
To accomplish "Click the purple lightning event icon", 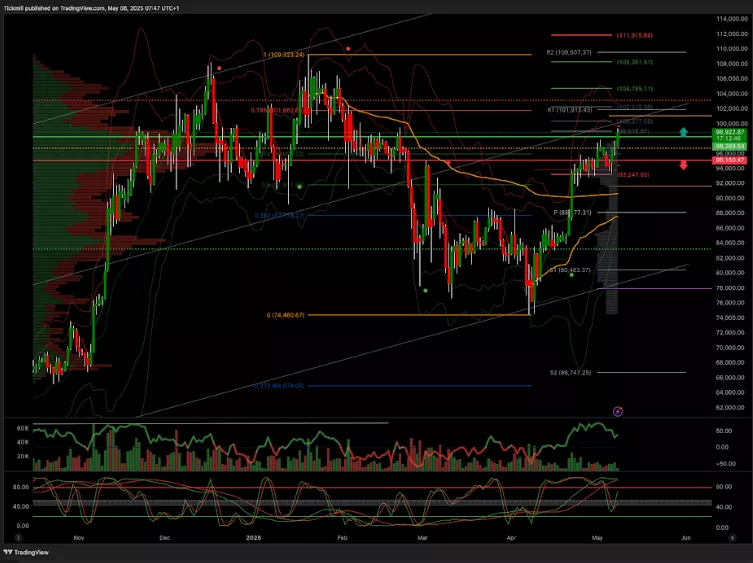I will coord(618,410).
